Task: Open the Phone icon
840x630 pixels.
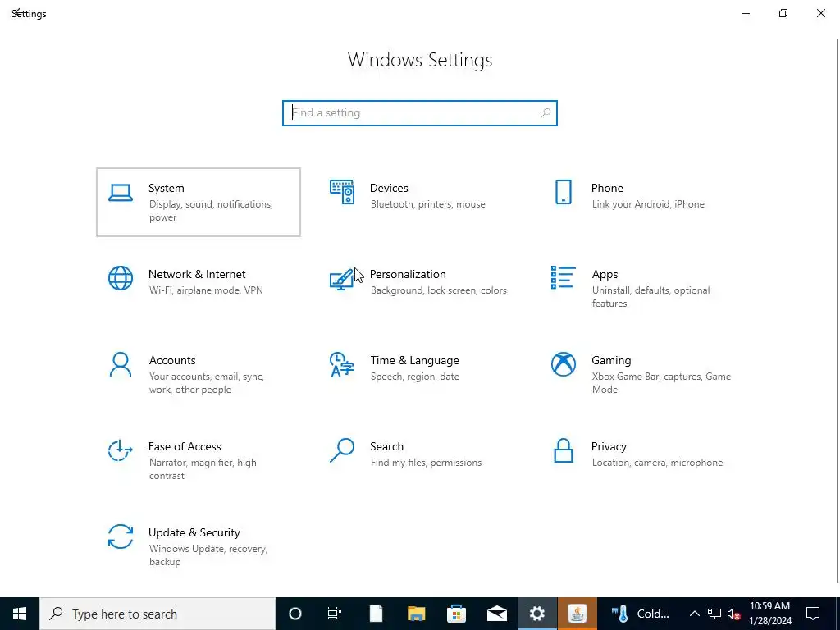Action: [563, 192]
